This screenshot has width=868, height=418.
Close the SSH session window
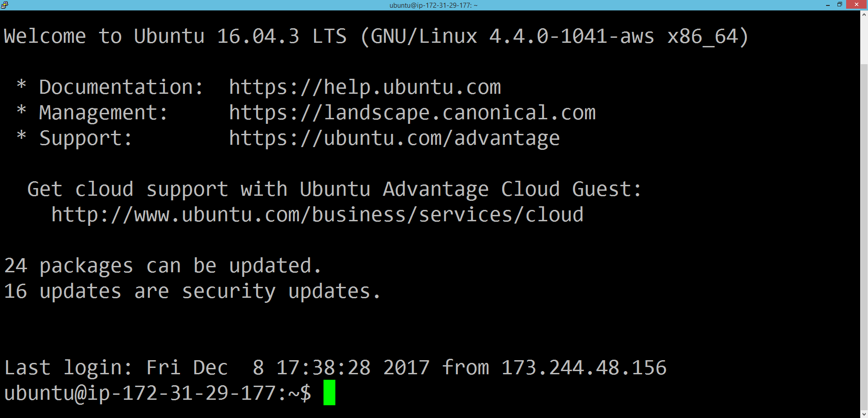click(x=857, y=5)
